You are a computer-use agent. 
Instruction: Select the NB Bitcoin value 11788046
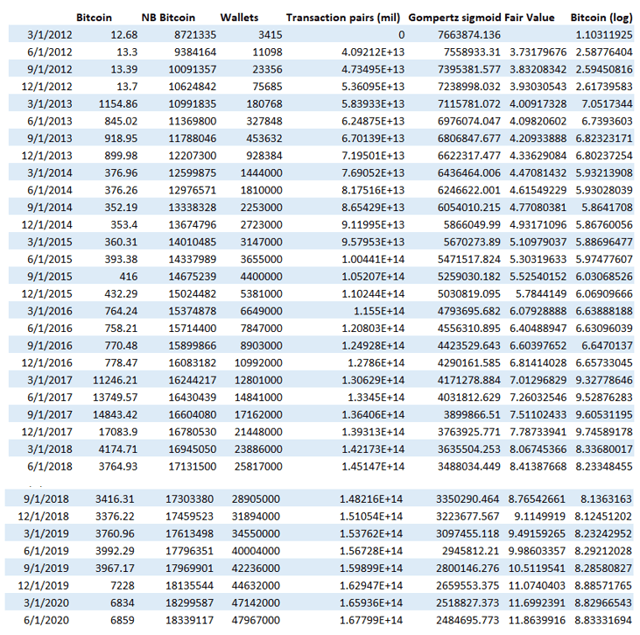click(x=192, y=138)
